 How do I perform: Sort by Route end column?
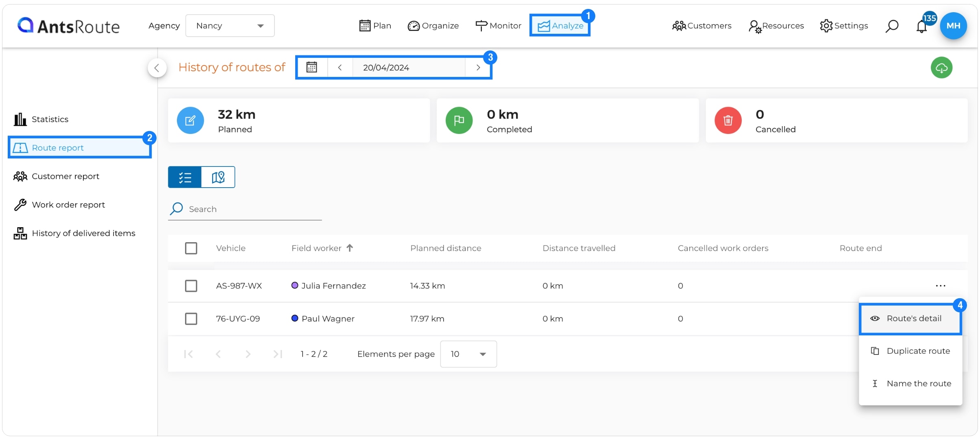tap(860, 248)
